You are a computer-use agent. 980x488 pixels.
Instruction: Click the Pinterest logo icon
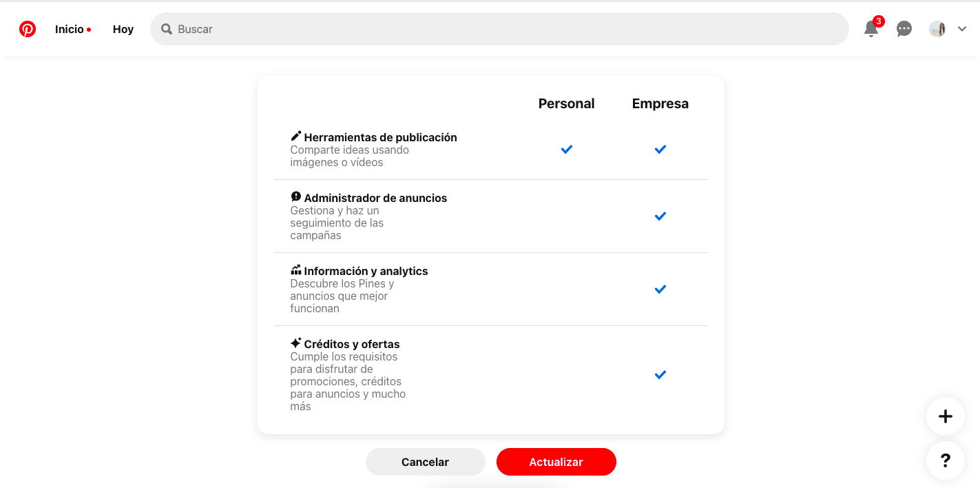tap(27, 29)
